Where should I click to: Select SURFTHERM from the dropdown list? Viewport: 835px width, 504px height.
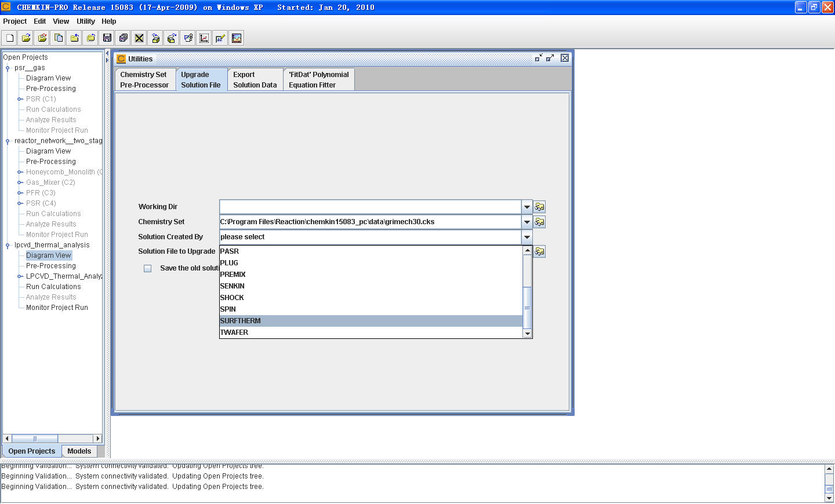click(x=371, y=321)
